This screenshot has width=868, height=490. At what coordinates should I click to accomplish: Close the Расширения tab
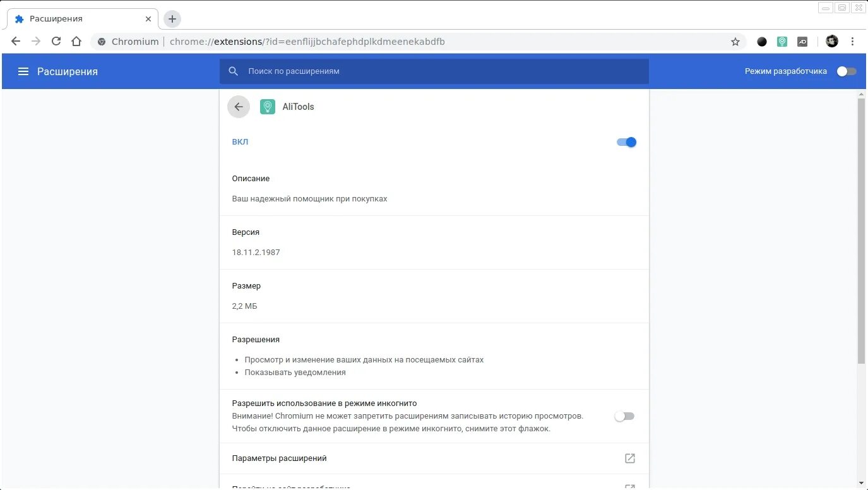coord(148,19)
